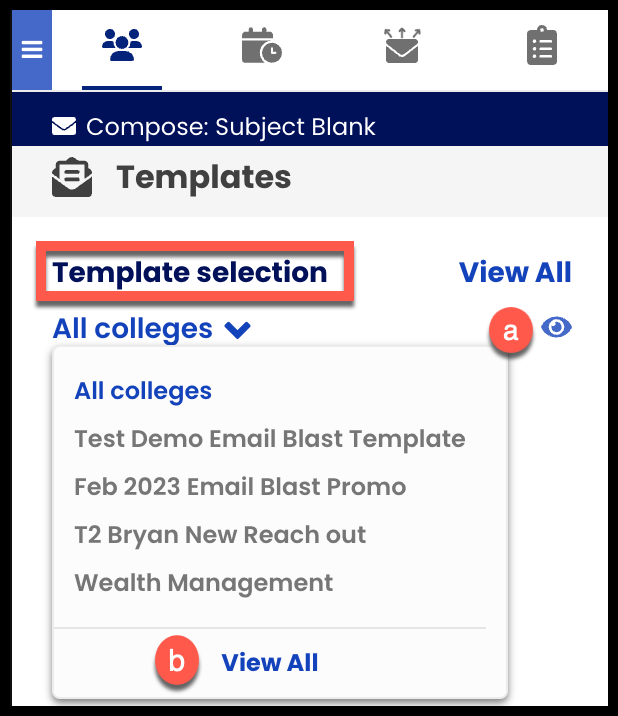Toggle the eye preview icon

click(x=556, y=327)
